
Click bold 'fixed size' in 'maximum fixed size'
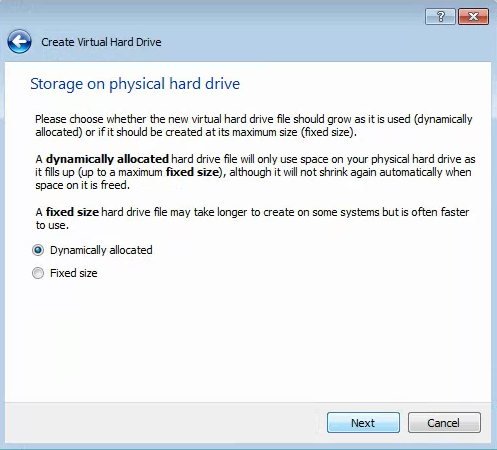pyautogui.click(x=192, y=172)
